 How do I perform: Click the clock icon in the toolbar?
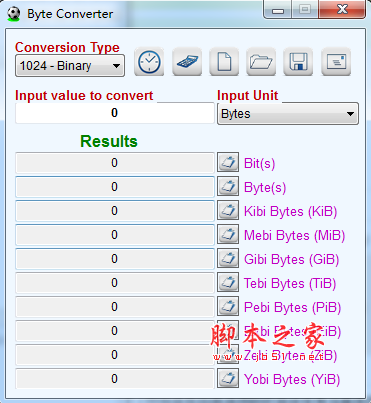point(149,62)
